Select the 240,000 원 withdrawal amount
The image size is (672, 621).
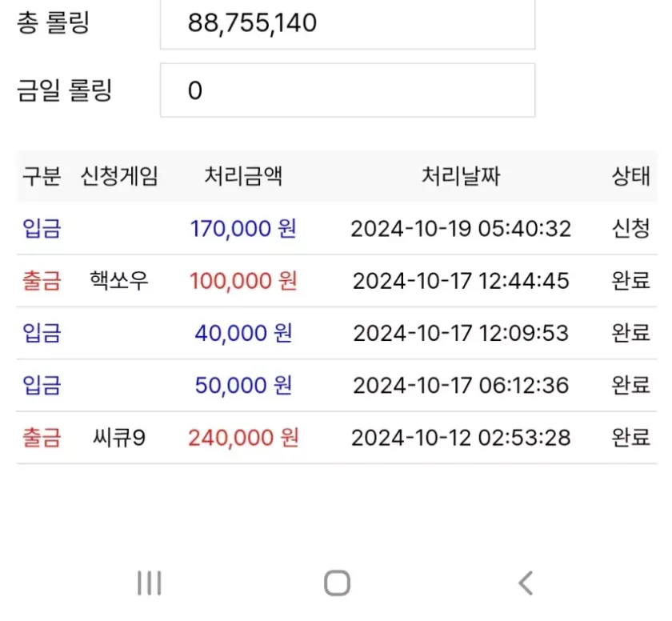(243, 438)
